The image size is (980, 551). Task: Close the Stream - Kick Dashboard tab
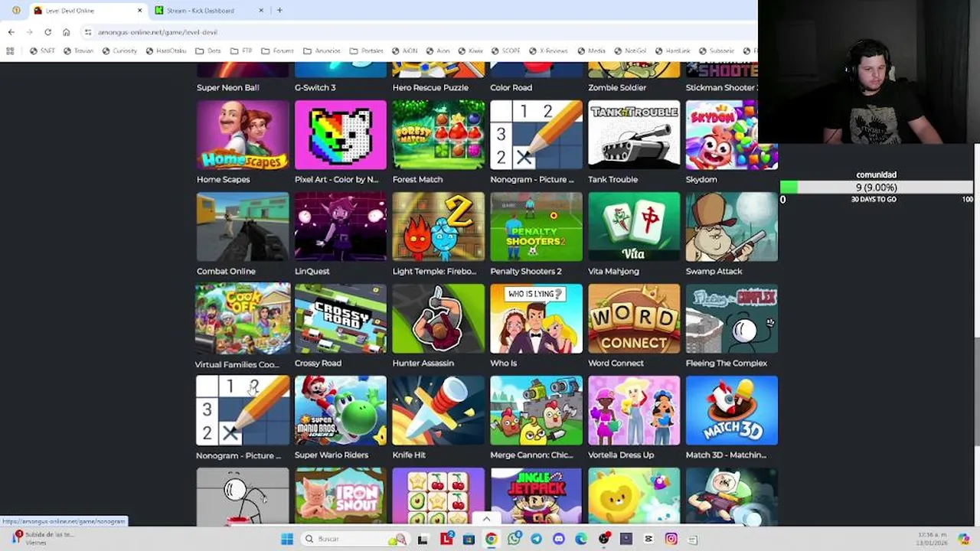(261, 11)
